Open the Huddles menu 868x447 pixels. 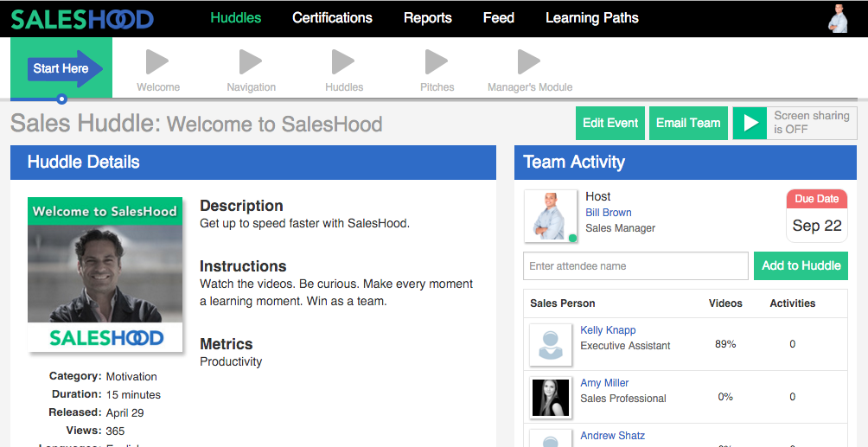[x=236, y=18]
